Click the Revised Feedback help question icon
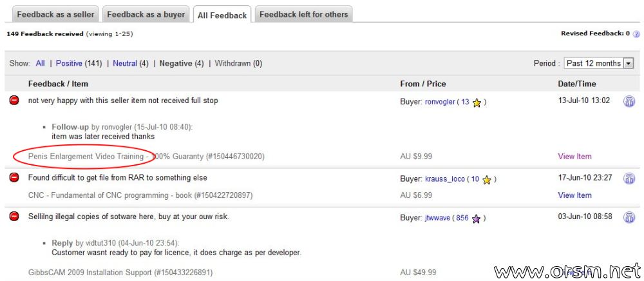The image size is (644, 281). [x=636, y=34]
